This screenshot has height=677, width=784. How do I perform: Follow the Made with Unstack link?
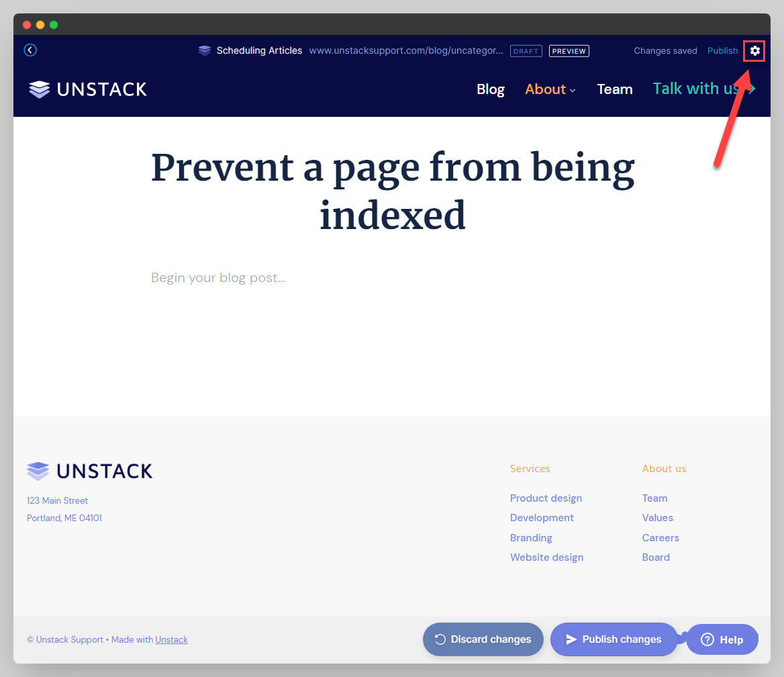[171, 640]
